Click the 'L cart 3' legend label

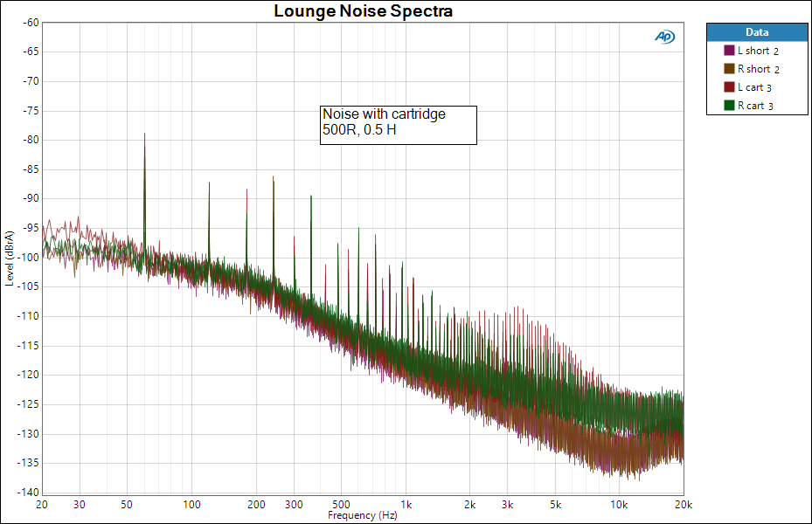[x=754, y=87]
